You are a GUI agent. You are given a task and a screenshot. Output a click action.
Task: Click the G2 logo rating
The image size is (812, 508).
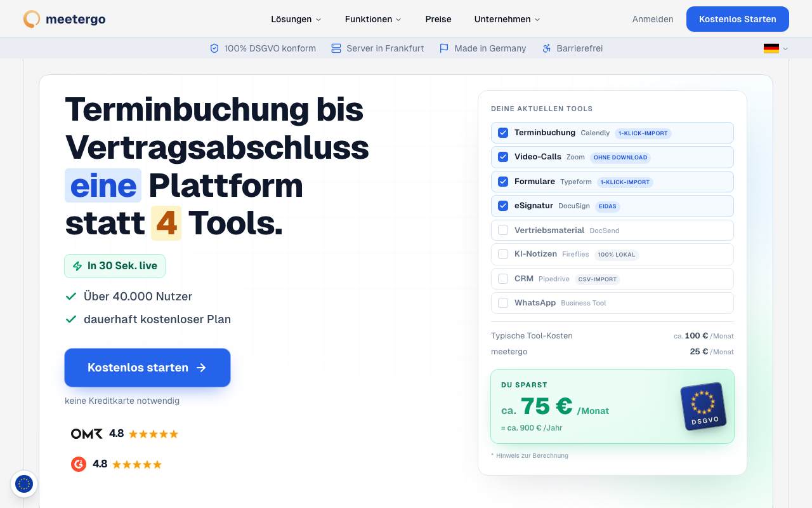79,464
